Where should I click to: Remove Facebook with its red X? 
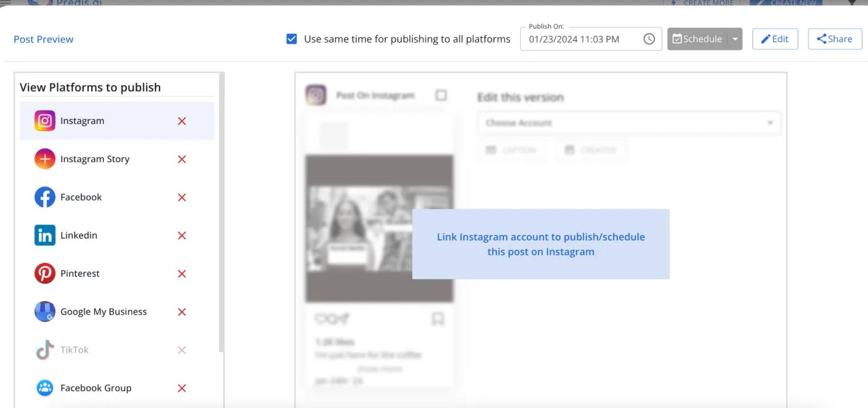[x=181, y=198]
